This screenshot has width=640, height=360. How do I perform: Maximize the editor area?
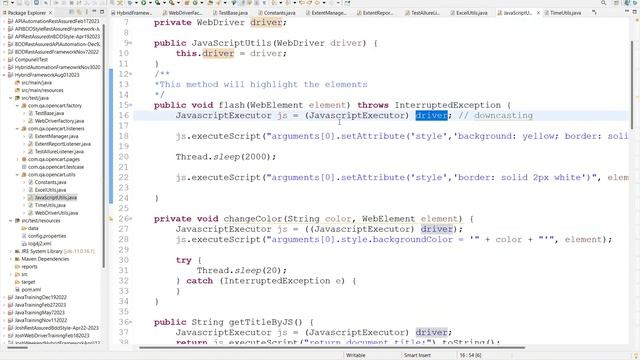[x=635, y=12]
